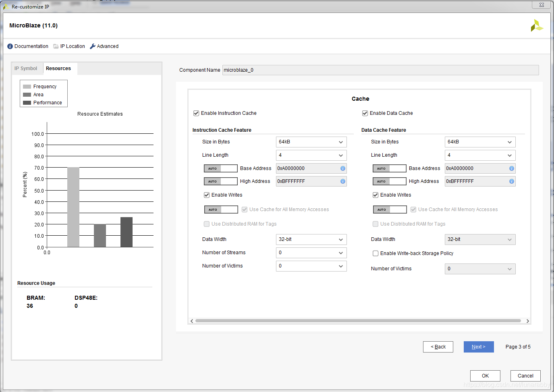Click the Xilinx logo in header

[537, 26]
